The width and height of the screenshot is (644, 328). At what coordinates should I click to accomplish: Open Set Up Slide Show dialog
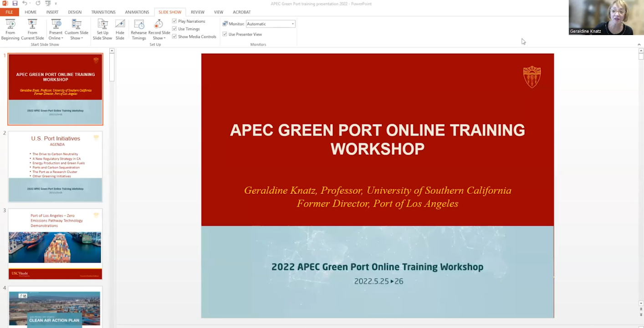coord(102,30)
